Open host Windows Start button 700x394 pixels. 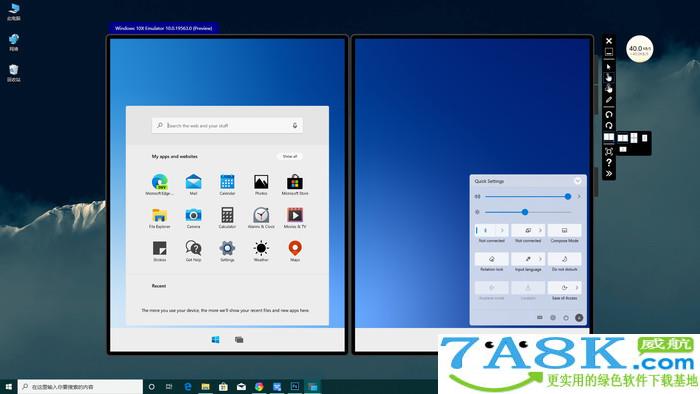(8, 387)
